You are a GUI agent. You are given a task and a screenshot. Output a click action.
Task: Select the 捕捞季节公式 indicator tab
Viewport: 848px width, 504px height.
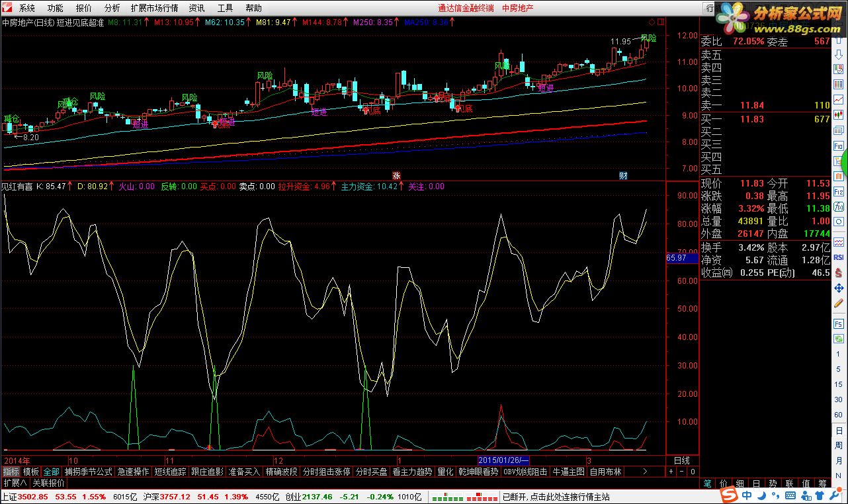coord(89,472)
